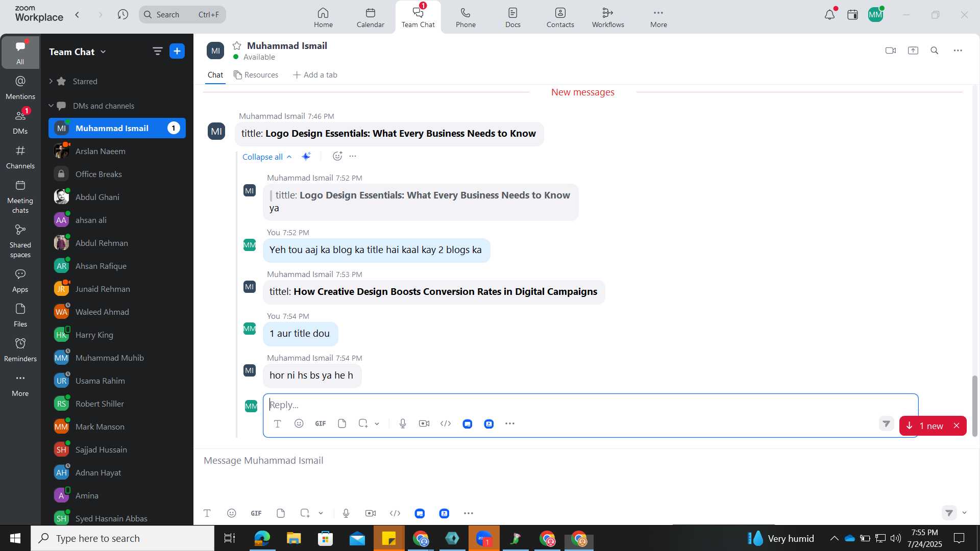Click the AI Companion sparkle icon in thread

pyautogui.click(x=306, y=157)
